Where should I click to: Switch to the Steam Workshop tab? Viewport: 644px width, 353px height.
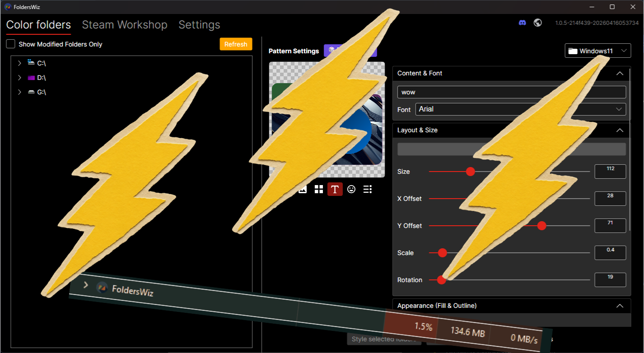[125, 25]
